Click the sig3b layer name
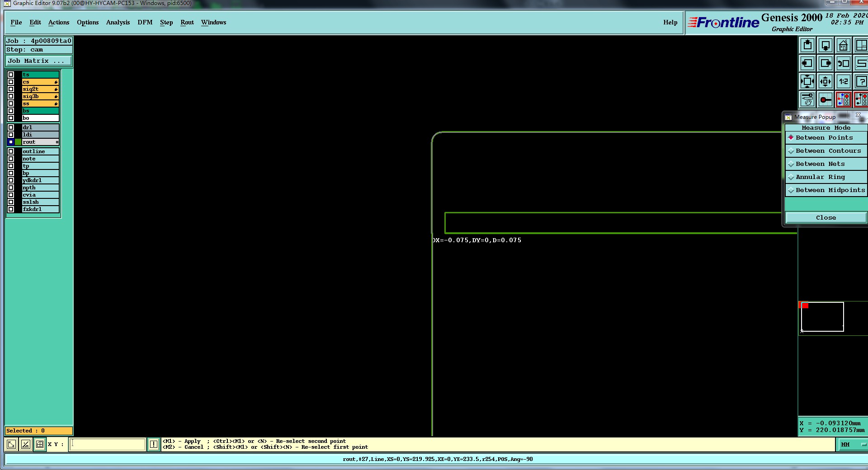Image resolution: width=868 pixels, height=470 pixels. tap(40, 96)
